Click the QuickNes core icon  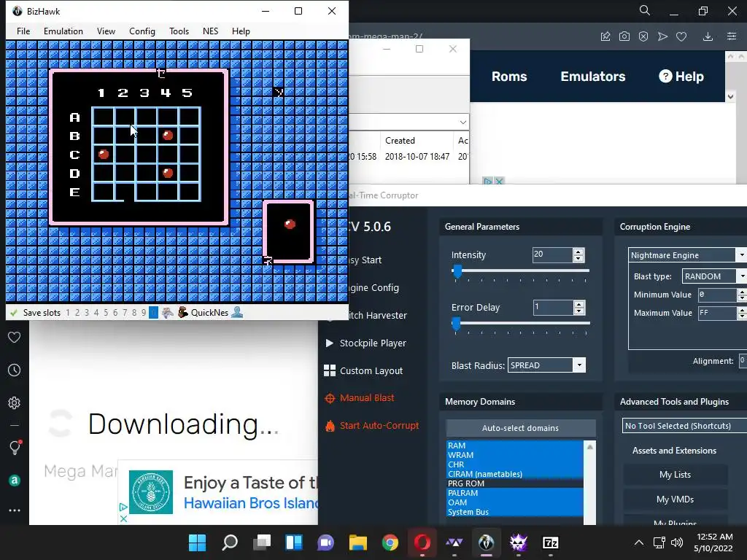[183, 312]
